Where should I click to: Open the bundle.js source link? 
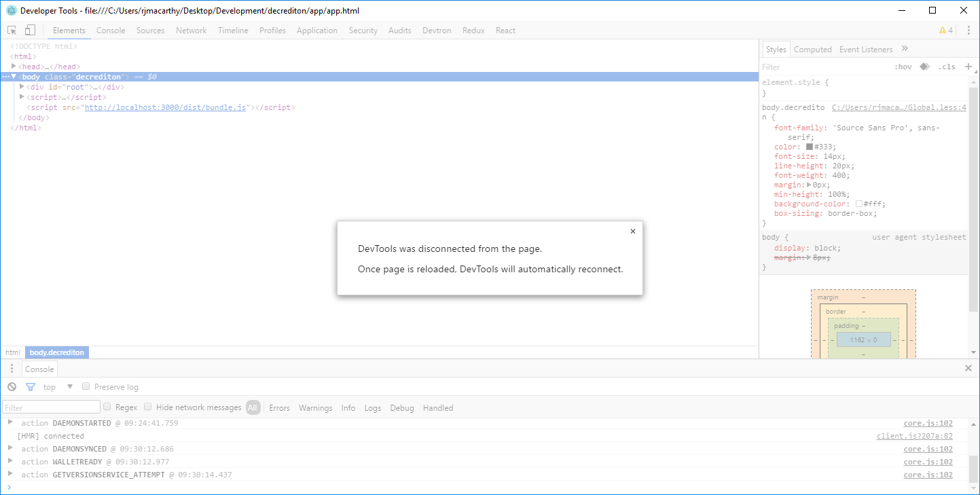(166, 107)
